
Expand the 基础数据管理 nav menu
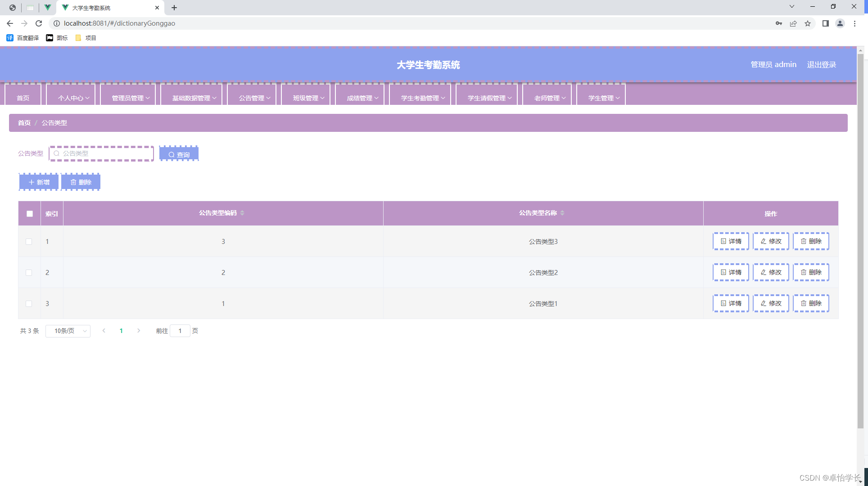coord(194,98)
